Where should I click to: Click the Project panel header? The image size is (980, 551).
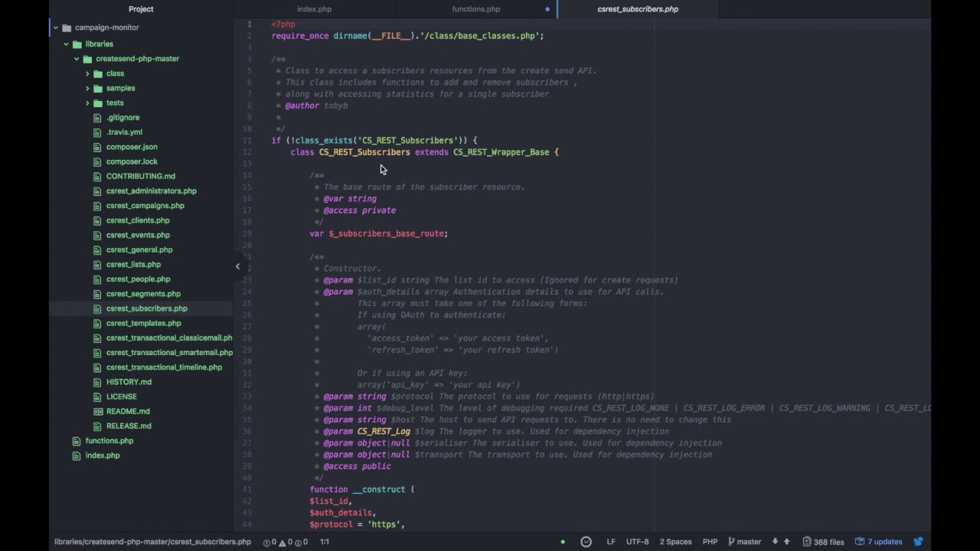(x=141, y=9)
